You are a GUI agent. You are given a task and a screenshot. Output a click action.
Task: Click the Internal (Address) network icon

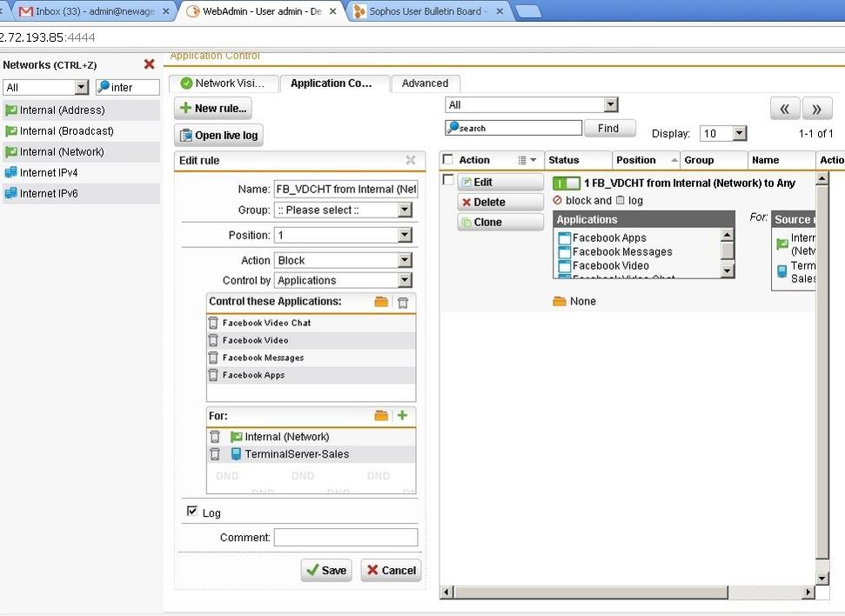point(10,110)
